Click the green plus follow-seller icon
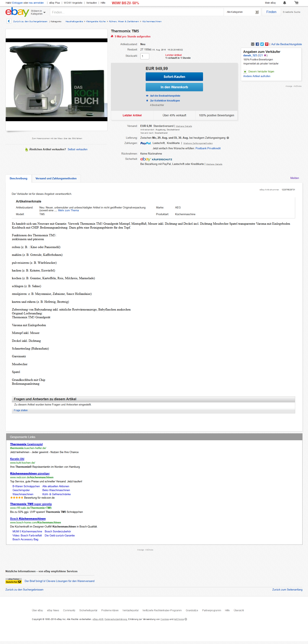 pyautogui.click(x=245, y=72)
